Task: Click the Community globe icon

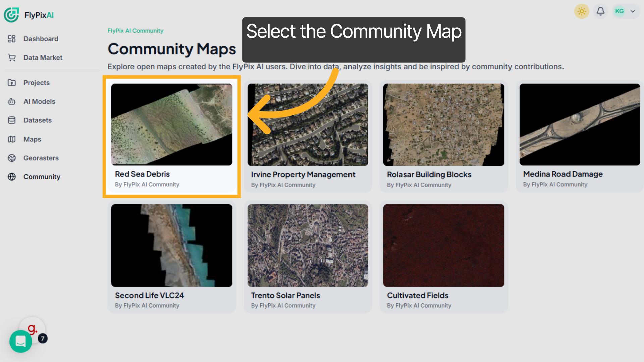Action: (x=12, y=177)
